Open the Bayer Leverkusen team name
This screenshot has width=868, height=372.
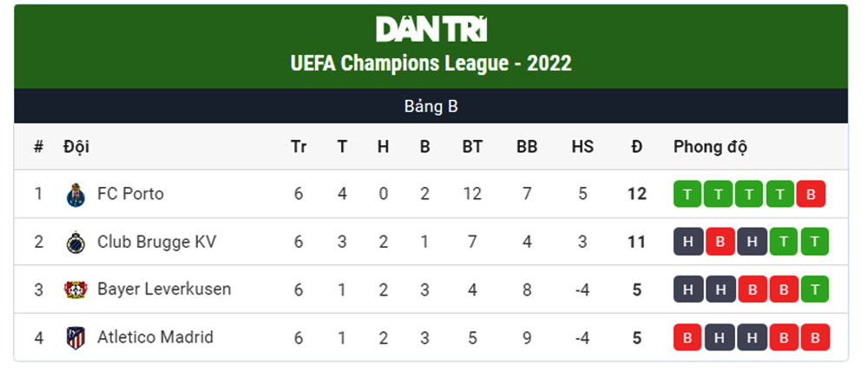(x=164, y=289)
